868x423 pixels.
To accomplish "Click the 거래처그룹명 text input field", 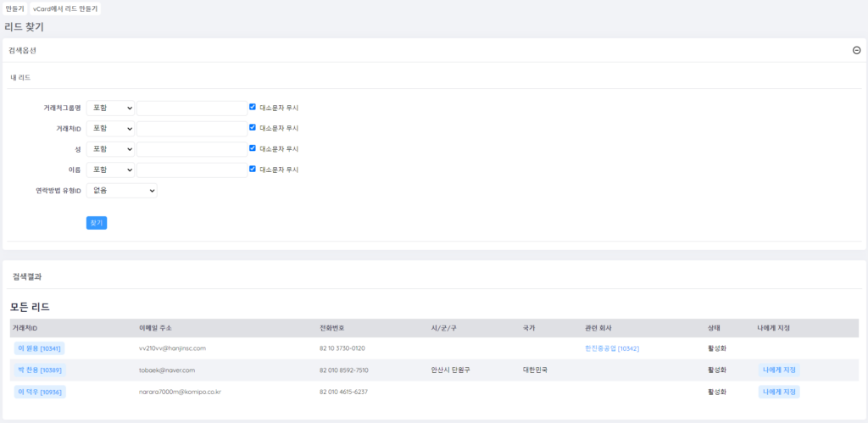I will 192,109.
